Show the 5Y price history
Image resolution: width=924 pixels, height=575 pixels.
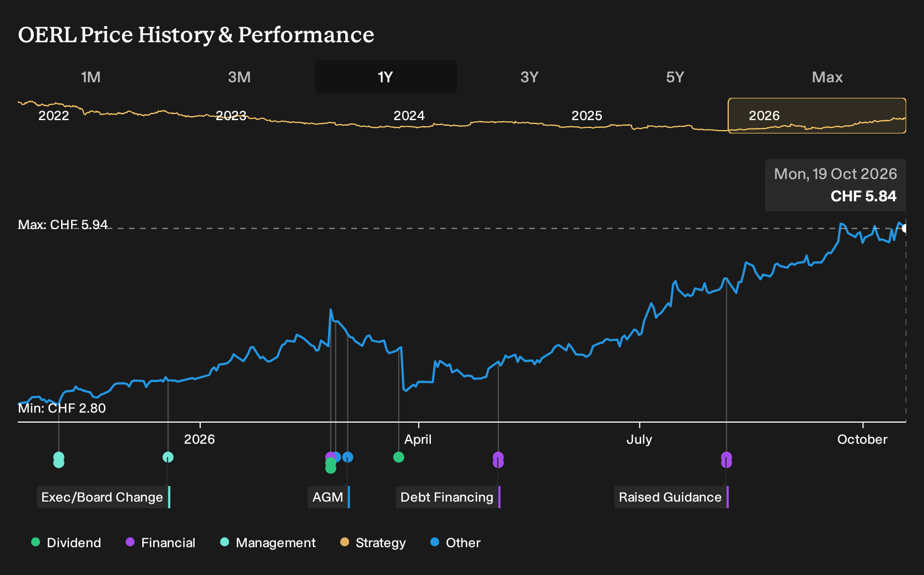point(675,77)
